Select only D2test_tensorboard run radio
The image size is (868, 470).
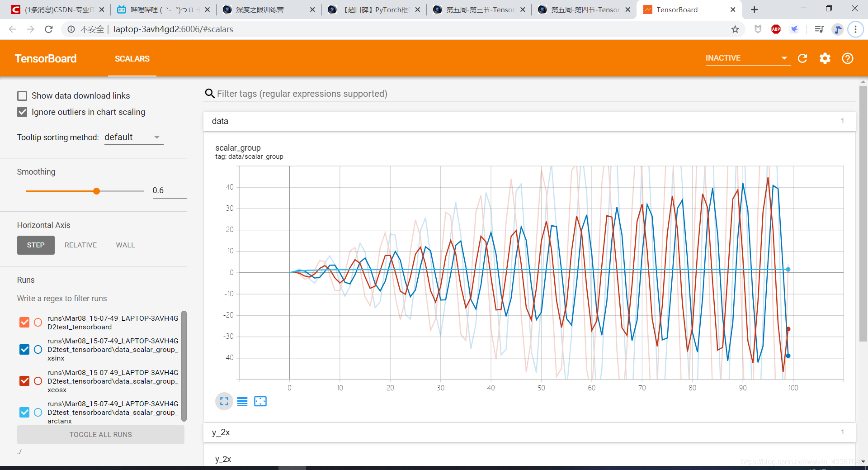(x=38, y=322)
